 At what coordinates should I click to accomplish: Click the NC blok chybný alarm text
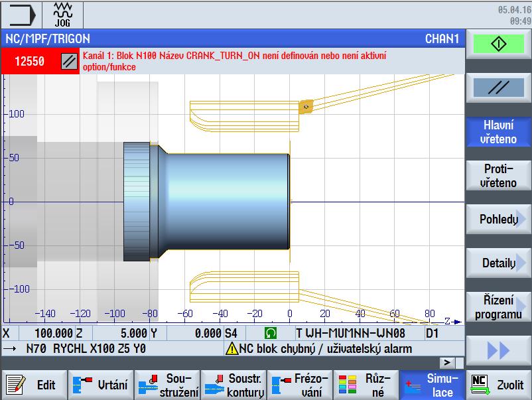point(326,348)
